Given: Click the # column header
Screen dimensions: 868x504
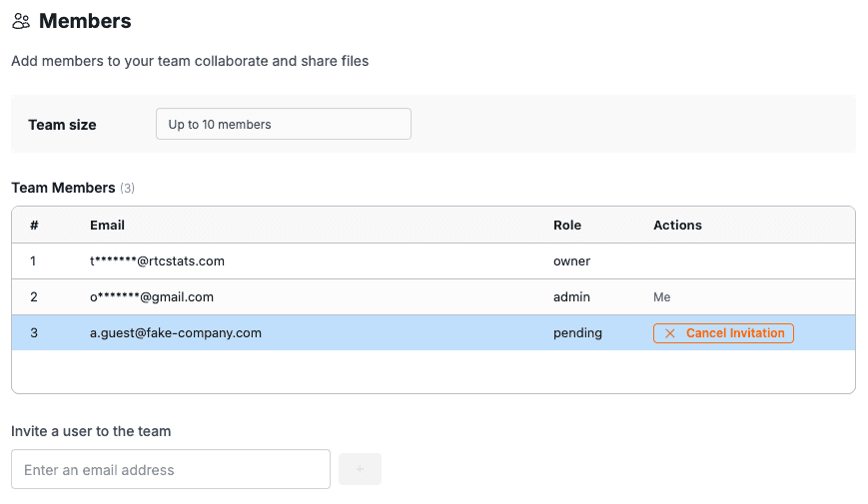Looking at the screenshot, I should tap(34, 226).
